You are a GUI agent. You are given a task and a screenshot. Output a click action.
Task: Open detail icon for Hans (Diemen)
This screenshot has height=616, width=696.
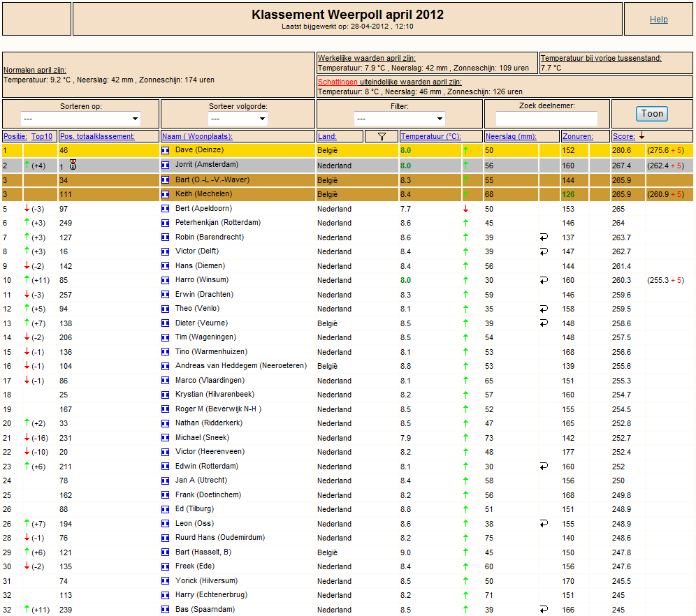point(165,265)
